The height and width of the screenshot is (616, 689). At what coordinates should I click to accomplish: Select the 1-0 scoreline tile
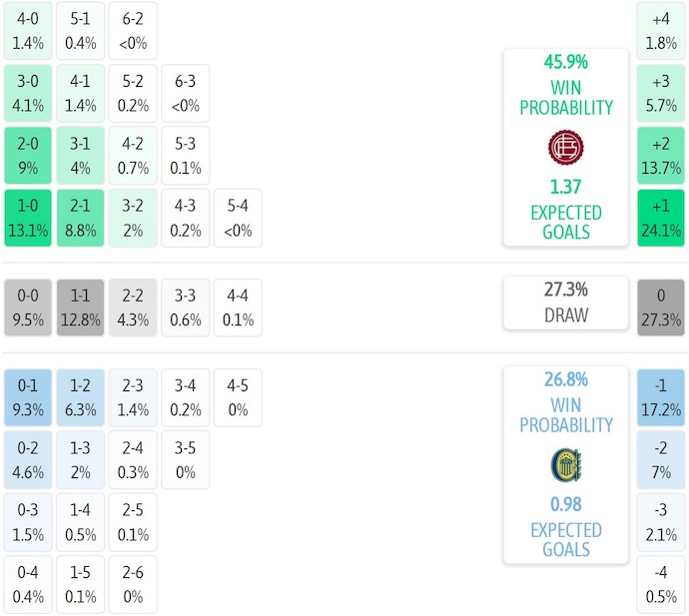pyautogui.click(x=29, y=218)
